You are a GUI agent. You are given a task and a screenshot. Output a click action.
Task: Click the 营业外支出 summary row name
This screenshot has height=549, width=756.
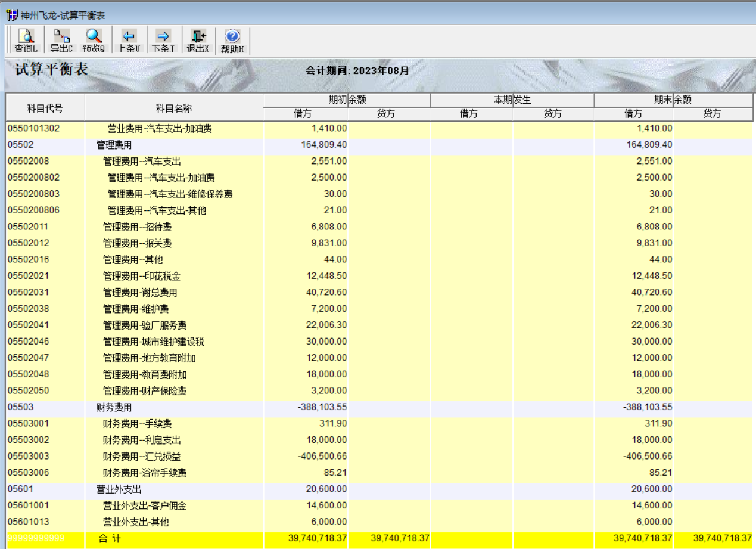click(119, 489)
